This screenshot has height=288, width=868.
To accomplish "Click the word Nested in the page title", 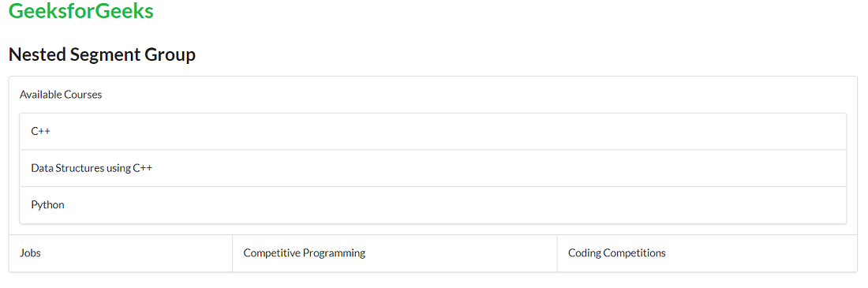I will click(x=38, y=54).
